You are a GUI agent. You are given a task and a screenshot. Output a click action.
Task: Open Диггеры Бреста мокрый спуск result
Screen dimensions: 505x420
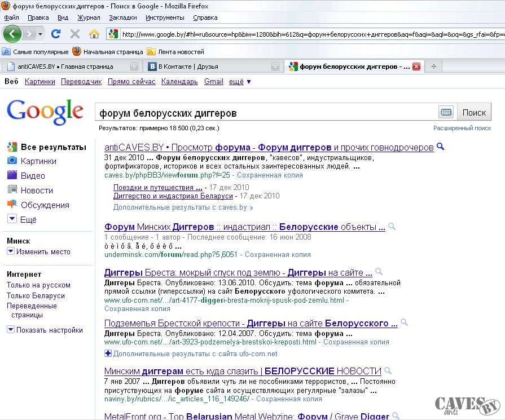point(238,273)
